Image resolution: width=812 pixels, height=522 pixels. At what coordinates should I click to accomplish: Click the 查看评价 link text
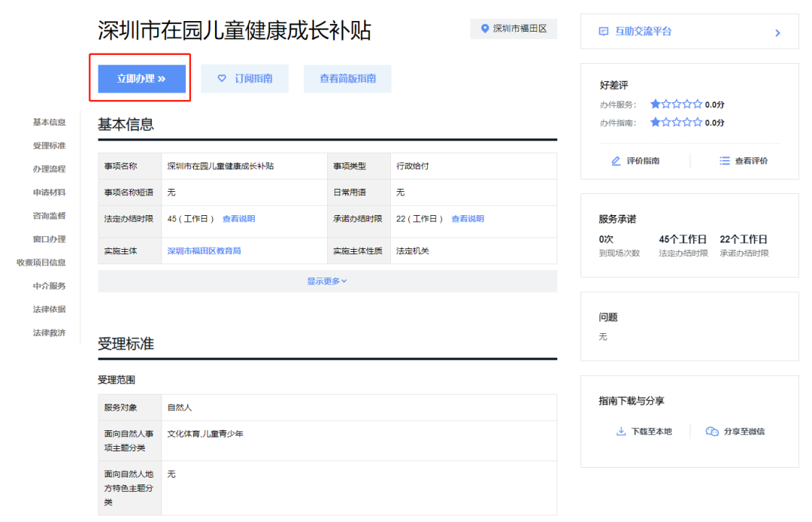click(x=751, y=161)
